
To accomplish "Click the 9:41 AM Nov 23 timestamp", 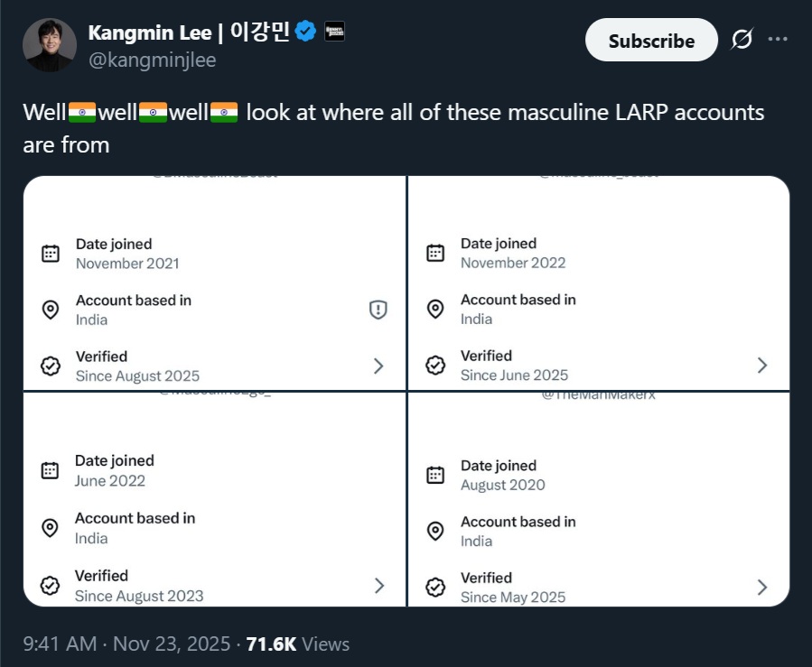I will click(125, 644).
